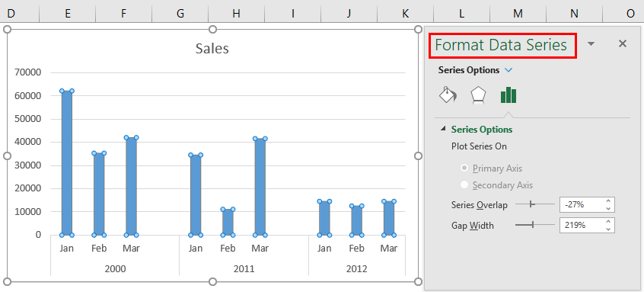644x292 pixels.
Task: Click the Series Overlap value field
Action: tap(582, 204)
